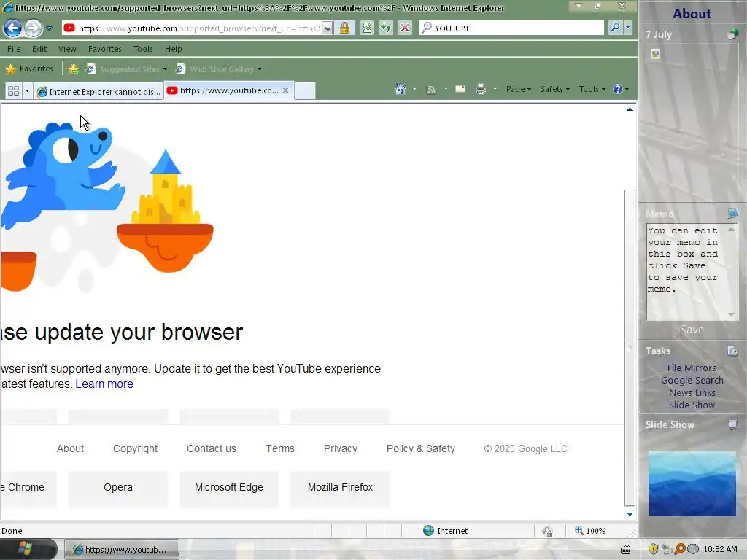
Task: Click the Save button in Memo gadget
Action: click(x=692, y=330)
